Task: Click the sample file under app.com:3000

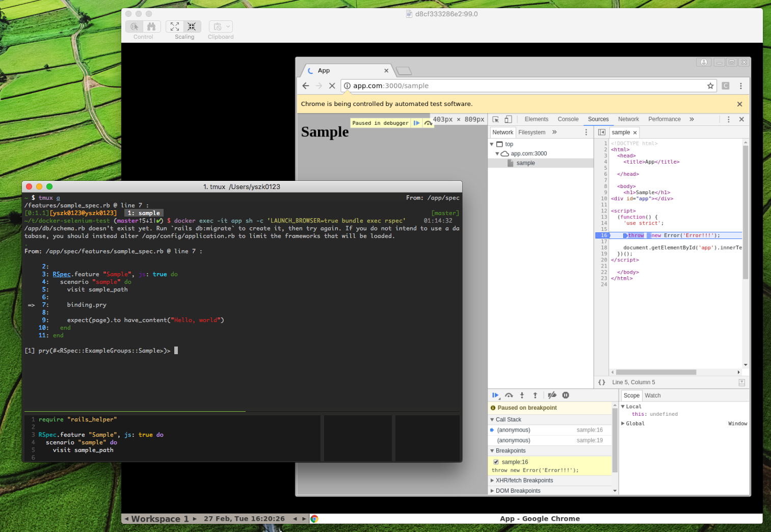Action: point(525,163)
